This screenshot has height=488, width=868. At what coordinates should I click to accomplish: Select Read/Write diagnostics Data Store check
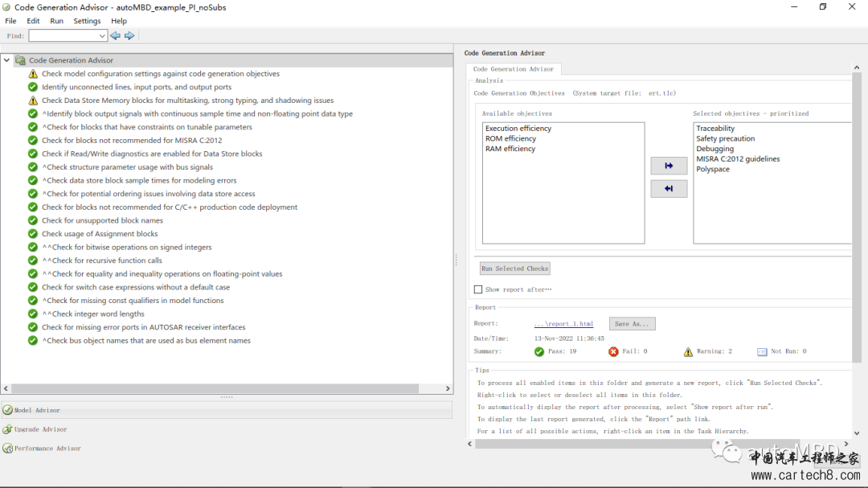[x=152, y=154]
